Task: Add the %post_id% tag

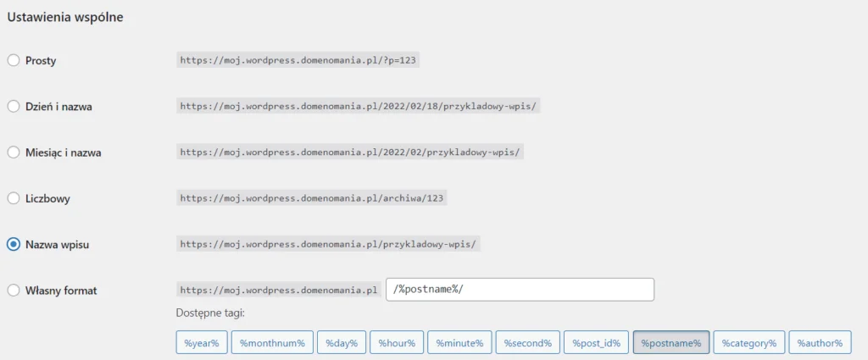Action: tap(596, 342)
